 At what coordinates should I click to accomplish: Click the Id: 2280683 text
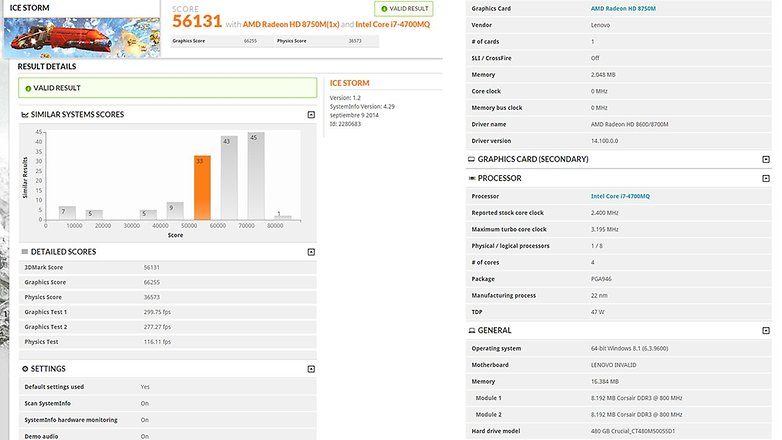pos(345,124)
